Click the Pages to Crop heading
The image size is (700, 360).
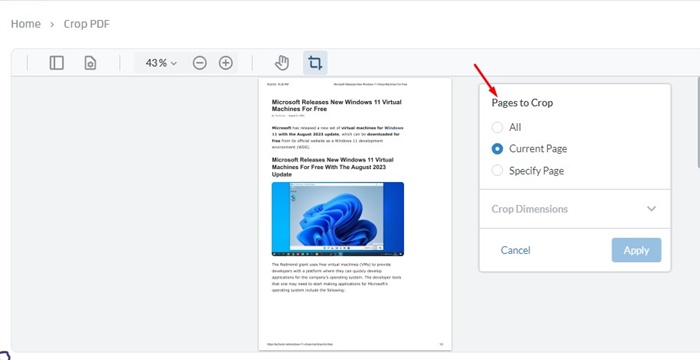(x=522, y=103)
